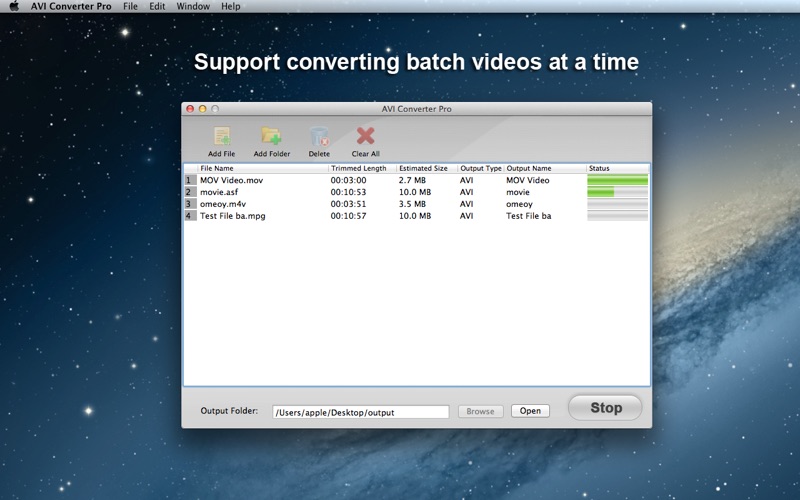Viewport: 800px width, 500px height.
Task: Click row number 2 cell
Action: click(190, 192)
